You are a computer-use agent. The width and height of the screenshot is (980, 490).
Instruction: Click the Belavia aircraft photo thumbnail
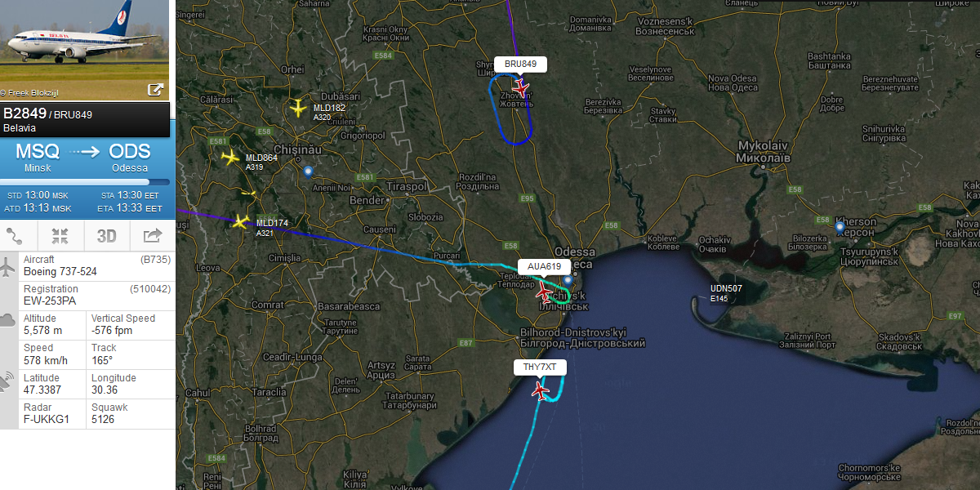tap(85, 50)
